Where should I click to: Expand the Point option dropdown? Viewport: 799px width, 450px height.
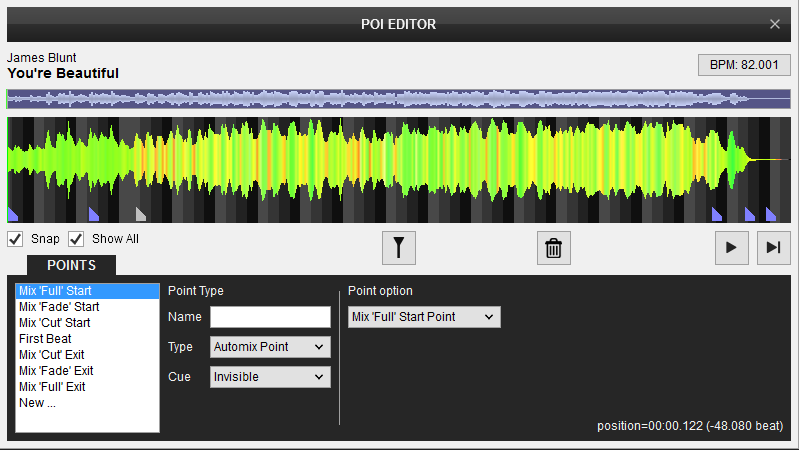click(424, 317)
